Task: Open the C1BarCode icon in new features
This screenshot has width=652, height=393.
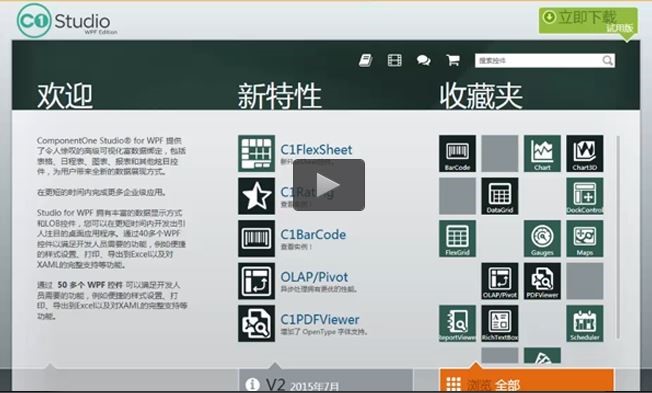Action: click(x=257, y=239)
